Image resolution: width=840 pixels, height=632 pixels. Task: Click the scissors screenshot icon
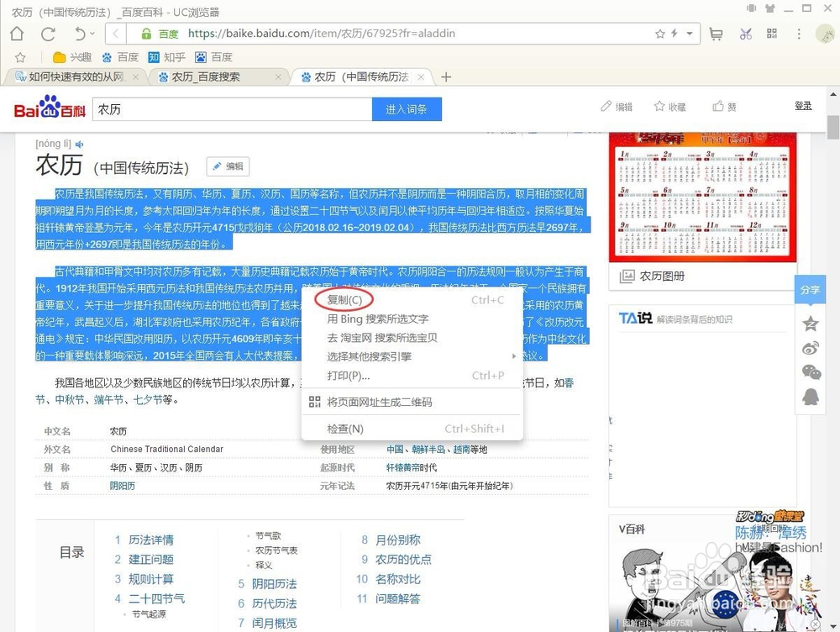[745, 34]
